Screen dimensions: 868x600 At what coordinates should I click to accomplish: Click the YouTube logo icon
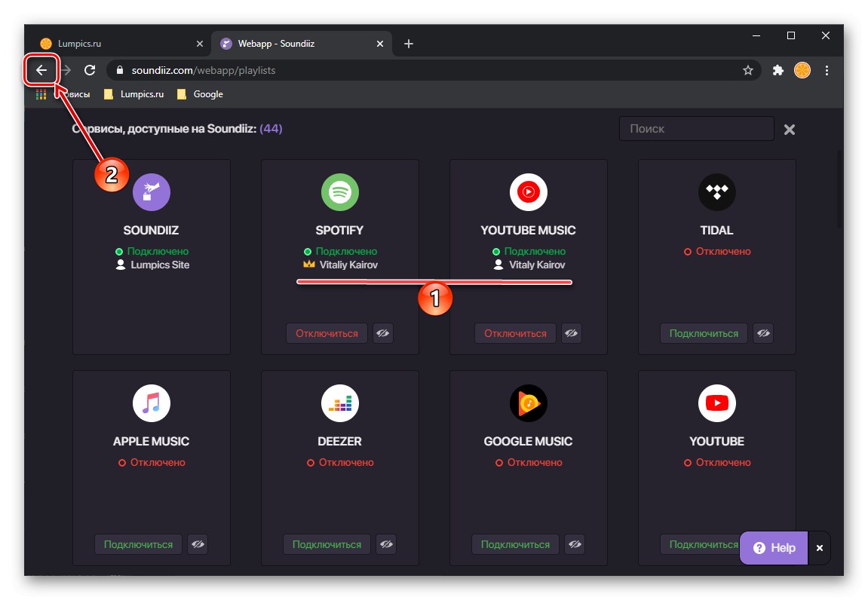(717, 403)
